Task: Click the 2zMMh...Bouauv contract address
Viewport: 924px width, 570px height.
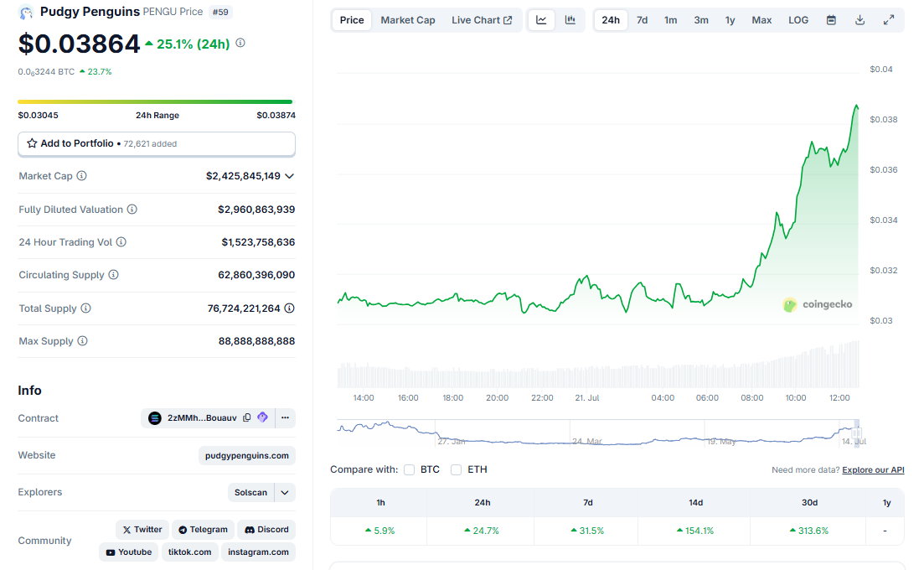Action: (x=202, y=418)
